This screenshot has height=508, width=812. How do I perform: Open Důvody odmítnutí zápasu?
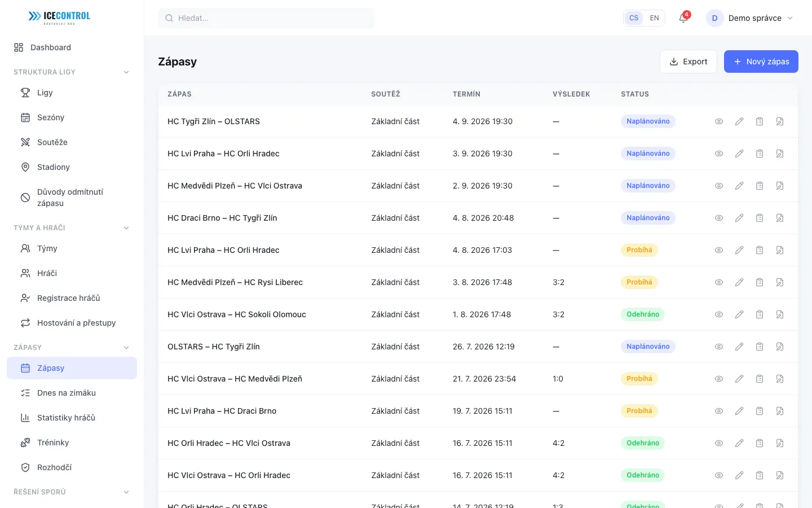pos(72,198)
